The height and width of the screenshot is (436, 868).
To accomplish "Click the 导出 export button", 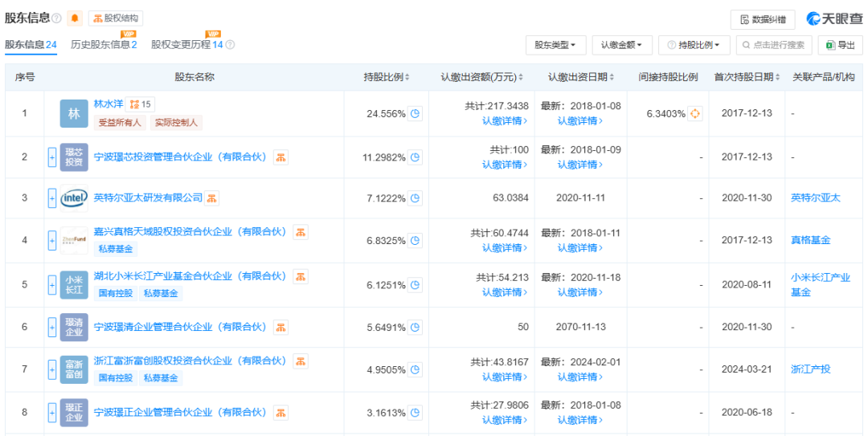I will click(x=840, y=45).
